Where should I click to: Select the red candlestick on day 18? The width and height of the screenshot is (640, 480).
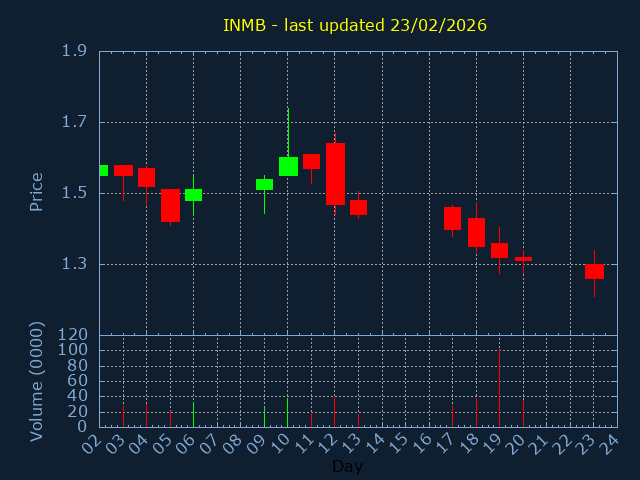tap(476, 232)
